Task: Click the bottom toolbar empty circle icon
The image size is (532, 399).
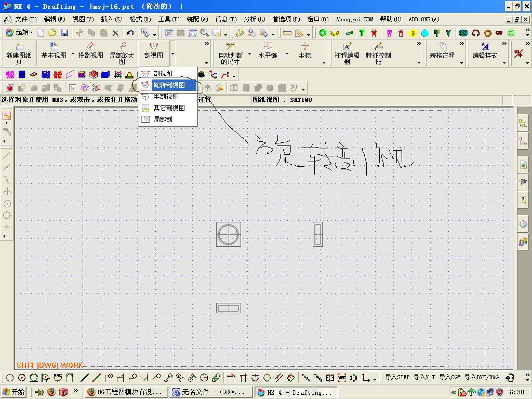Action: point(10,378)
